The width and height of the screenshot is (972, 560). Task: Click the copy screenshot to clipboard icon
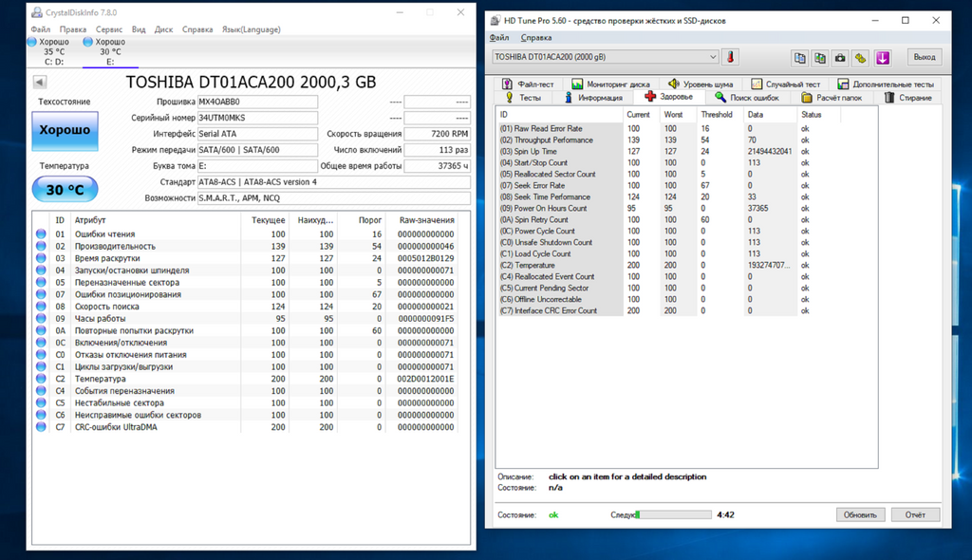tap(819, 58)
